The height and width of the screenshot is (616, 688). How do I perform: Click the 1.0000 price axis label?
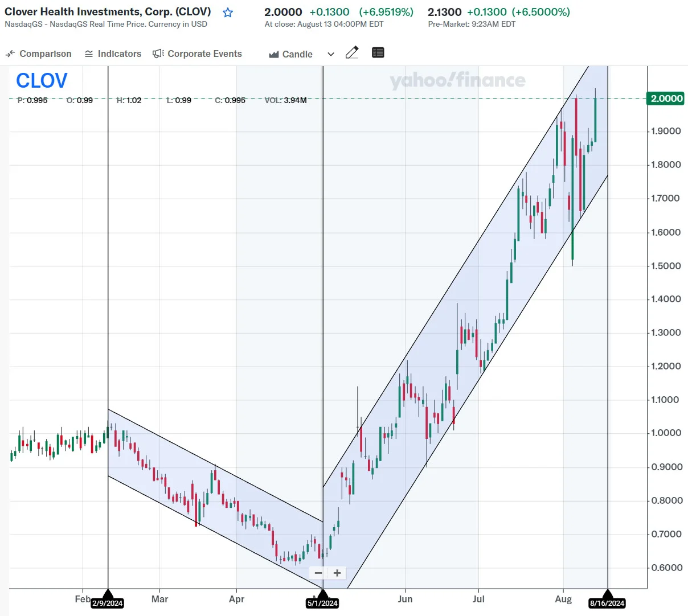point(666,433)
